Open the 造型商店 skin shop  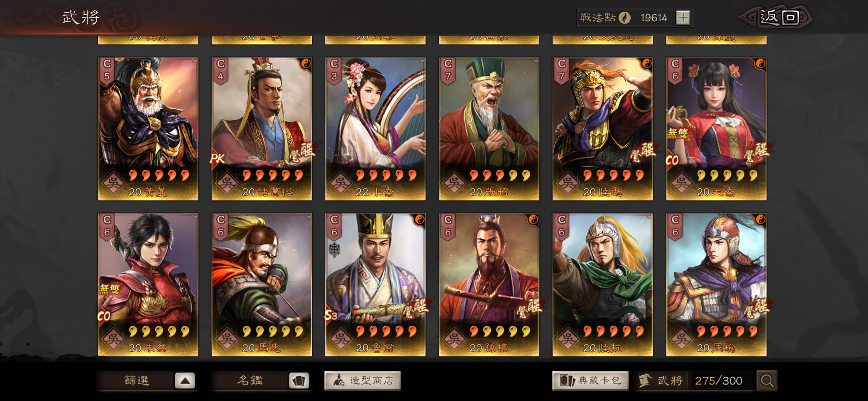point(362,381)
